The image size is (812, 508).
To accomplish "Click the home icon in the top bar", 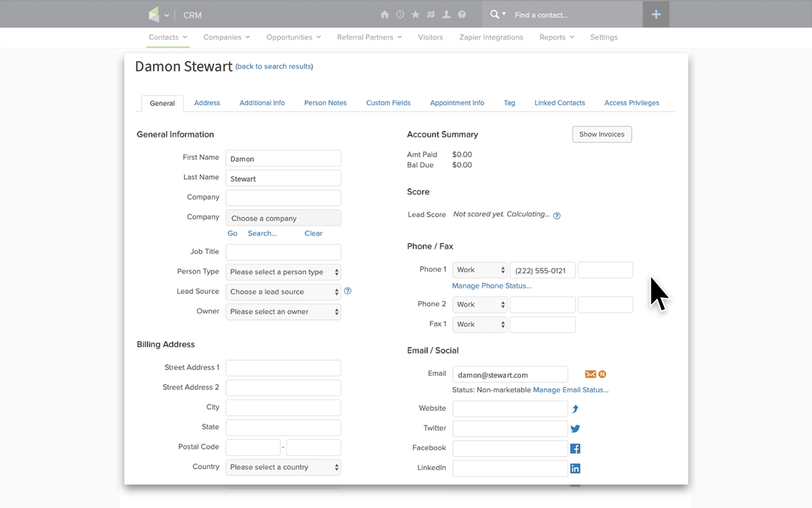I will point(384,15).
